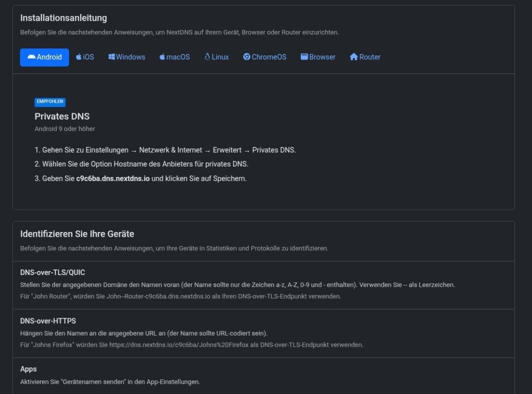Select the Router house icon

354,57
